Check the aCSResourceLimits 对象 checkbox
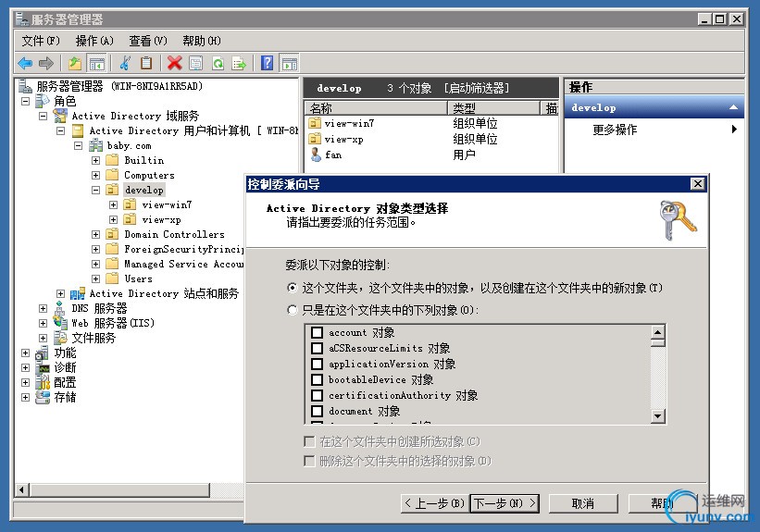Screen dimensions: 760x532 pos(317,348)
